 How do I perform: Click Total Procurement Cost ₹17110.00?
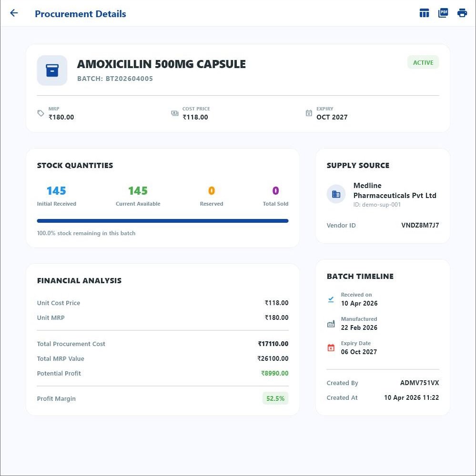(273, 344)
